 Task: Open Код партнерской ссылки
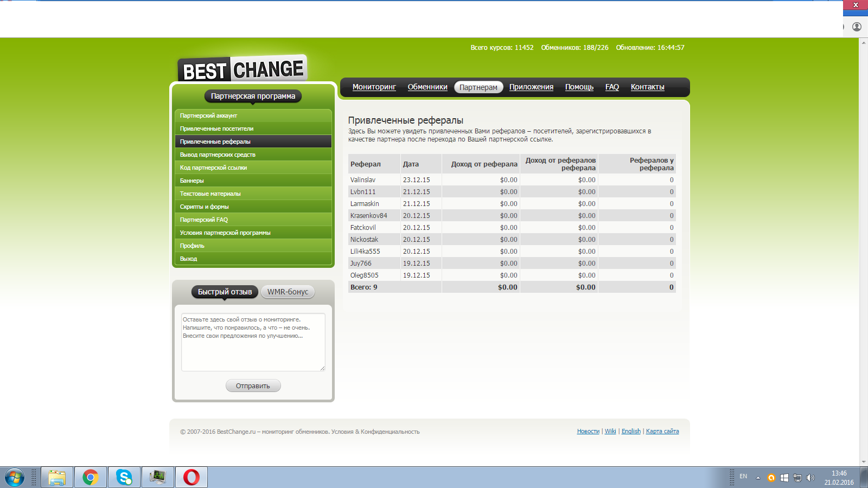coord(253,168)
